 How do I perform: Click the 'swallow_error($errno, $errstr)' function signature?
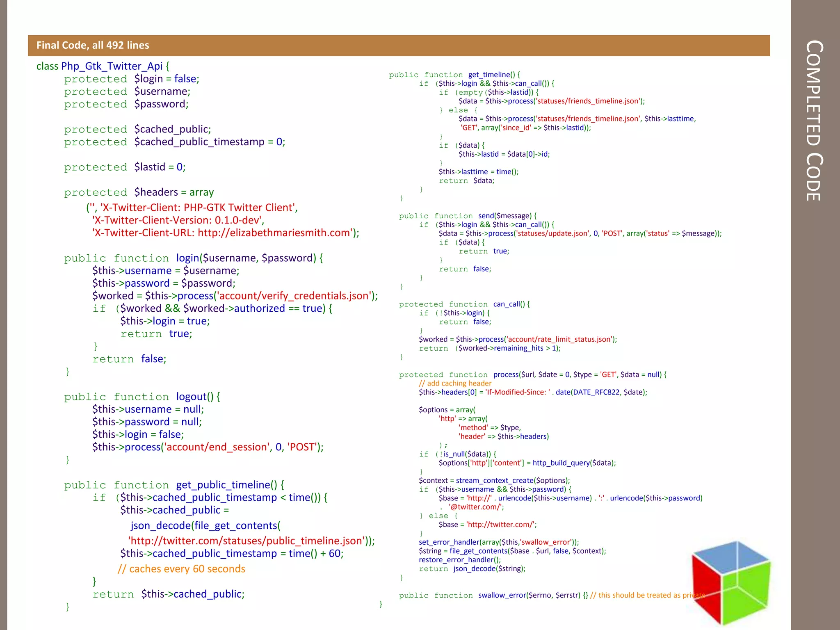[529, 595]
